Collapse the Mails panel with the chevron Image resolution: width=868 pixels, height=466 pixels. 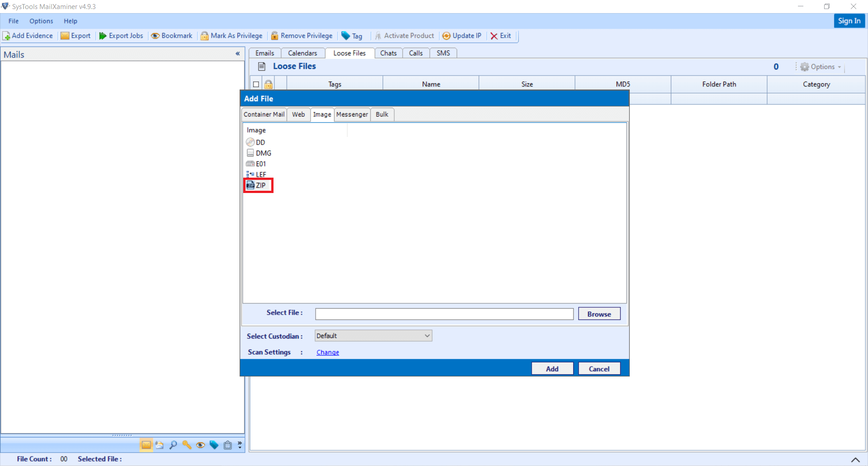[238, 54]
